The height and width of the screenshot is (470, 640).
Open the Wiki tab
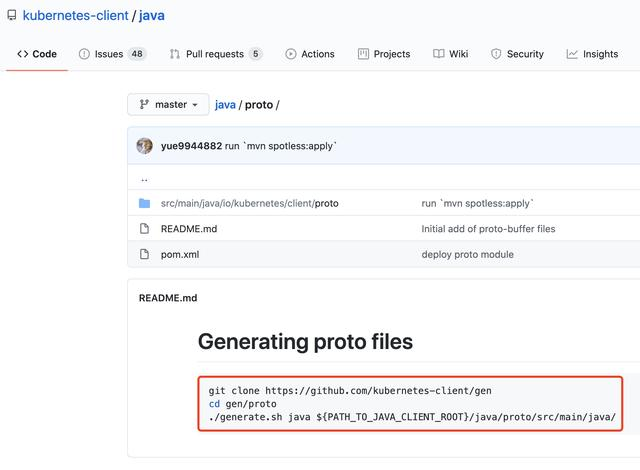point(451,54)
